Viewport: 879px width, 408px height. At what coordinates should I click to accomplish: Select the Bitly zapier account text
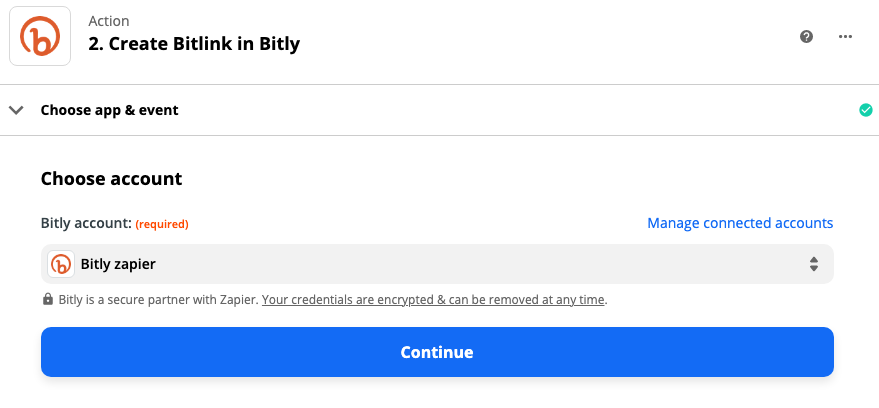click(x=118, y=264)
